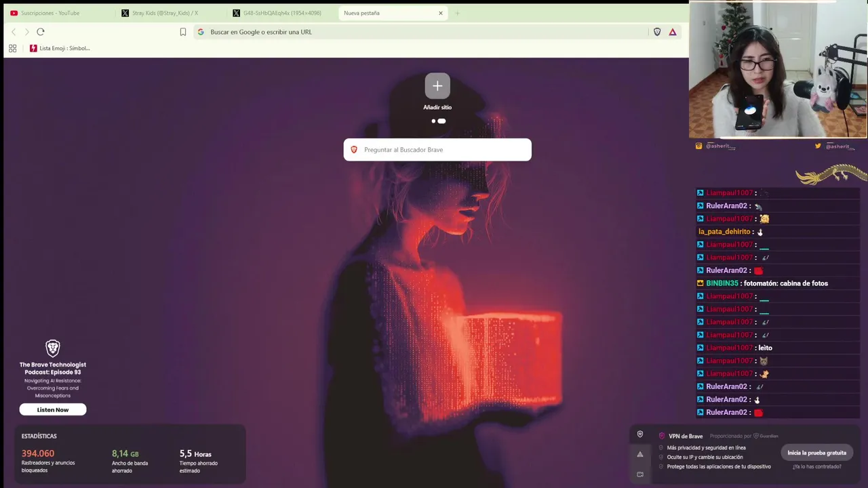The height and width of the screenshot is (488, 868).
Task: Click the Guardian logo in the VPN panel
Action: pos(767,436)
